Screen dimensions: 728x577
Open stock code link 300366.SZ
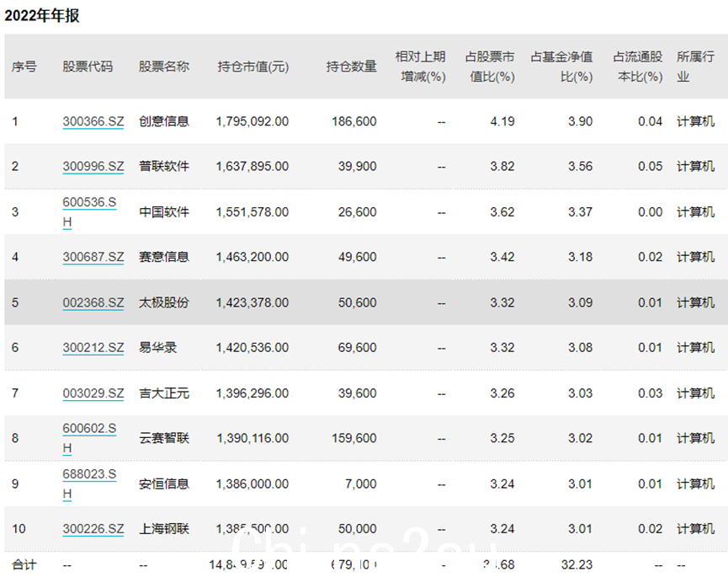tap(93, 122)
